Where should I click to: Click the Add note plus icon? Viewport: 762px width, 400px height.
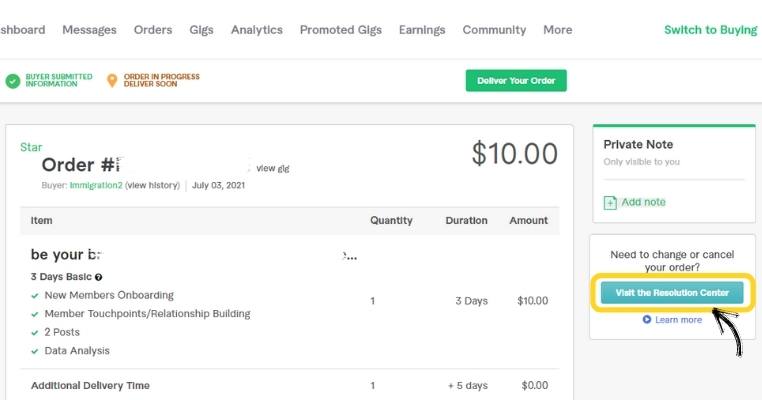(x=610, y=203)
